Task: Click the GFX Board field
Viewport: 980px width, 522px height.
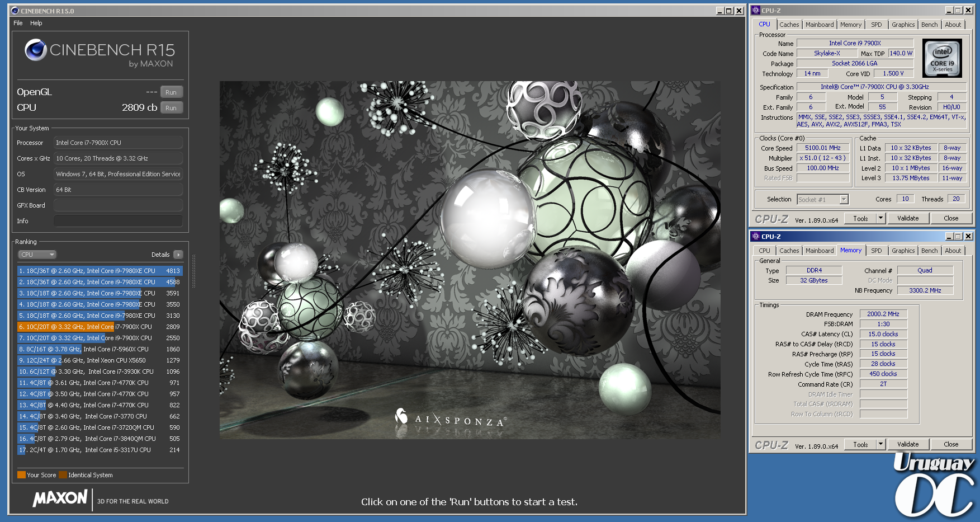Action: click(118, 205)
